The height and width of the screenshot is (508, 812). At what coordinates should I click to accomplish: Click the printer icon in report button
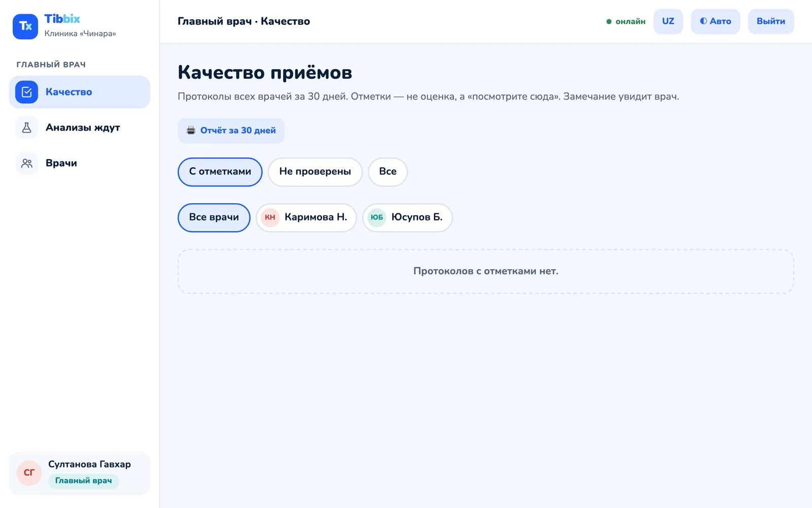point(191,131)
